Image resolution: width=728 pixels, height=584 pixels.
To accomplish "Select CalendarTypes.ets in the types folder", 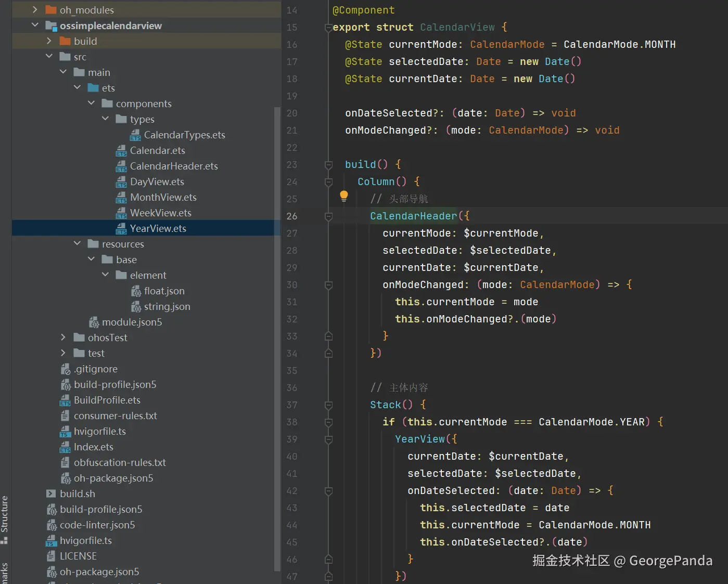I will tap(184, 135).
